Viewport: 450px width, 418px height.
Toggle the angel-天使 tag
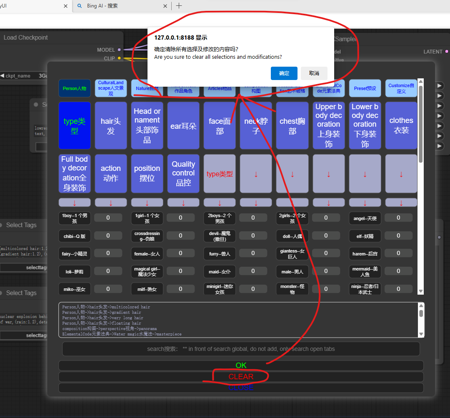pos(365,218)
